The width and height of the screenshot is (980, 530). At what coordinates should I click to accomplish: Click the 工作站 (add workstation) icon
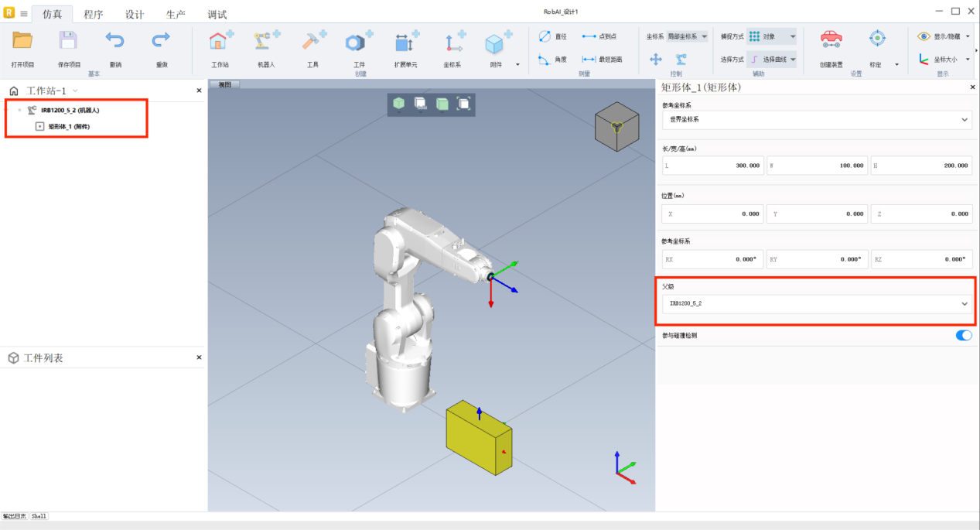220,42
